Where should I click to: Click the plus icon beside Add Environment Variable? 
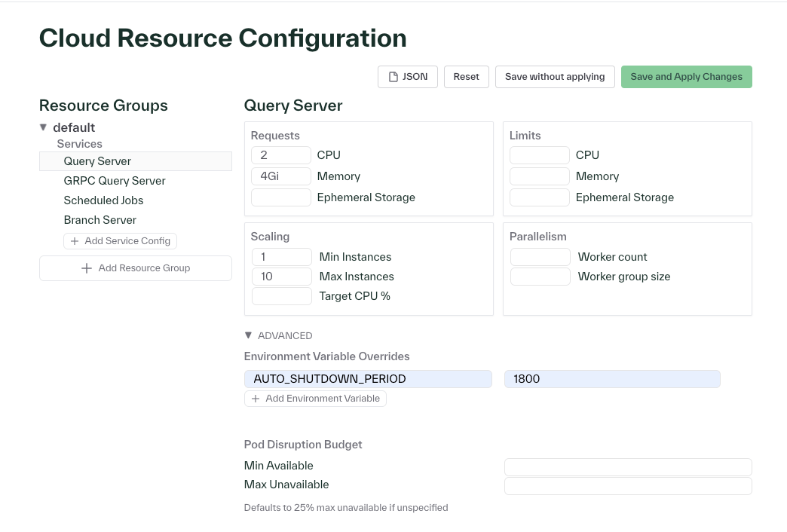point(256,399)
